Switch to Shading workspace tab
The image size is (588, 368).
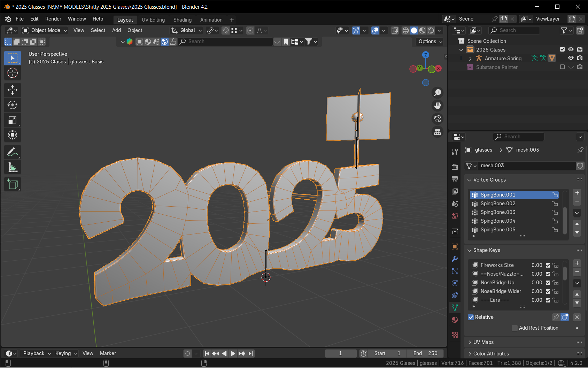[x=183, y=20]
